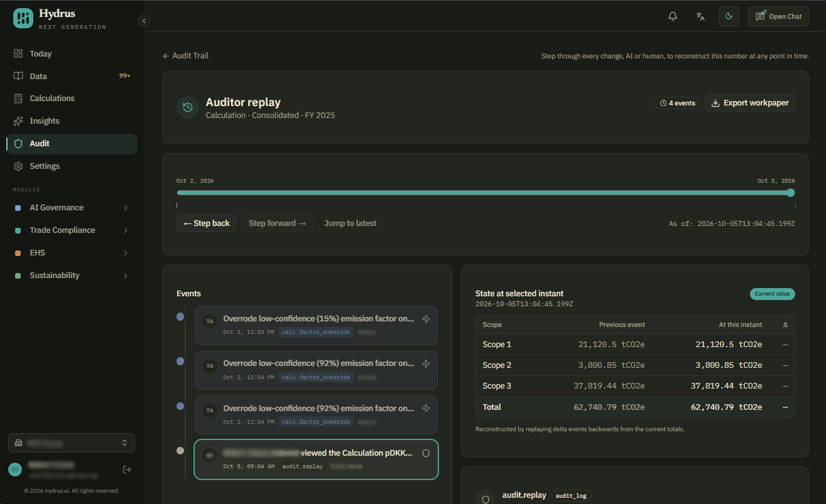Click lightning icon on the 15% override event
The height and width of the screenshot is (504, 826).
click(x=426, y=319)
